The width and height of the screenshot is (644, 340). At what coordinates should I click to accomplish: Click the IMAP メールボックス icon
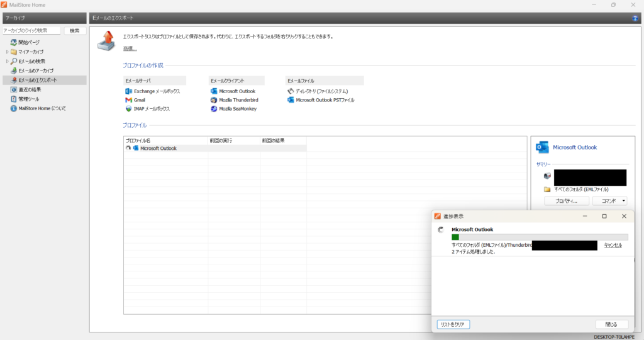tap(128, 109)
